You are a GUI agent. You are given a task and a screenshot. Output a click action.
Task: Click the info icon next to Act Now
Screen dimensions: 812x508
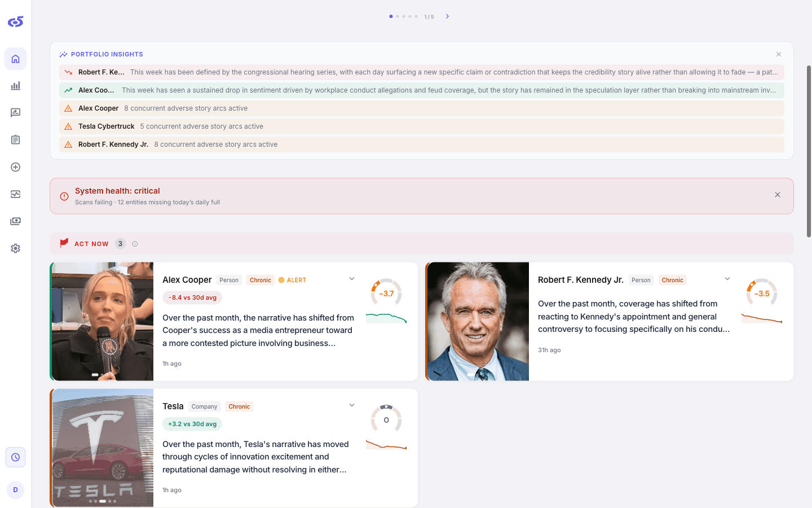[135, 244]
